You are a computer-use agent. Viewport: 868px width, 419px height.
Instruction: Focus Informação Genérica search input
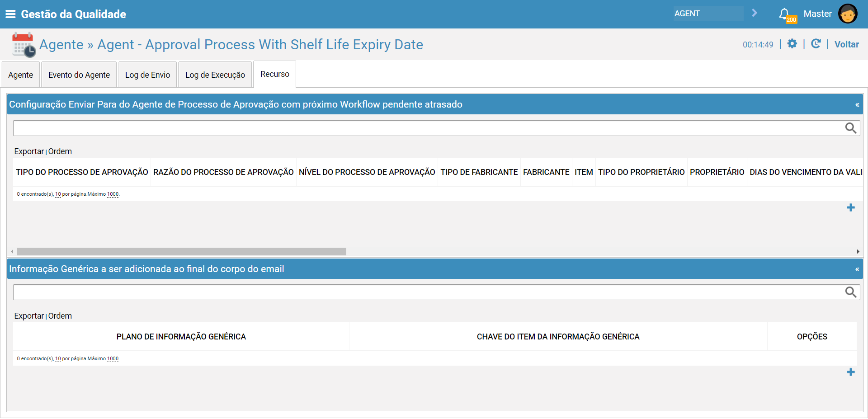429,292
